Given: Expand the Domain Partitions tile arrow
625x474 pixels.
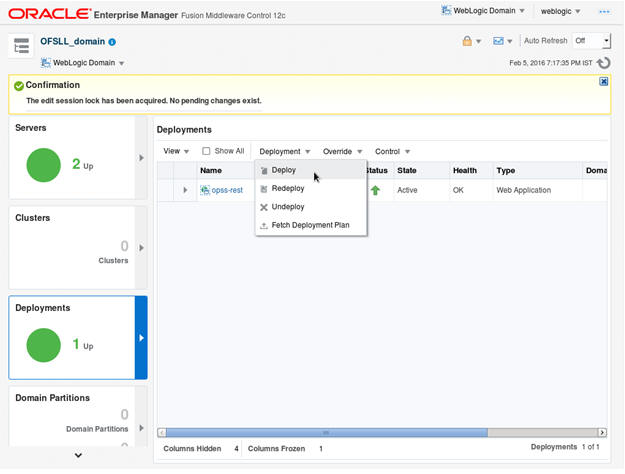Looking at the screenshot, I should 142,429.
